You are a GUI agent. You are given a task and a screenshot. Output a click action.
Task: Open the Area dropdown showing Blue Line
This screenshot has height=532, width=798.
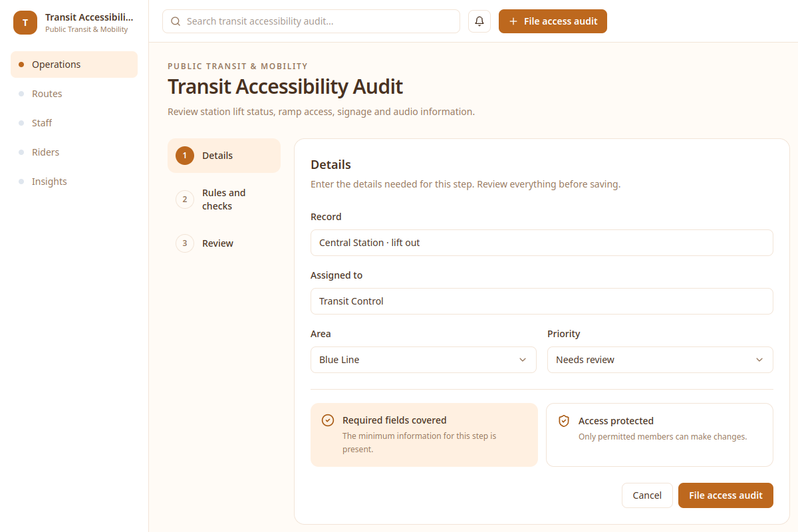(424, 360)
